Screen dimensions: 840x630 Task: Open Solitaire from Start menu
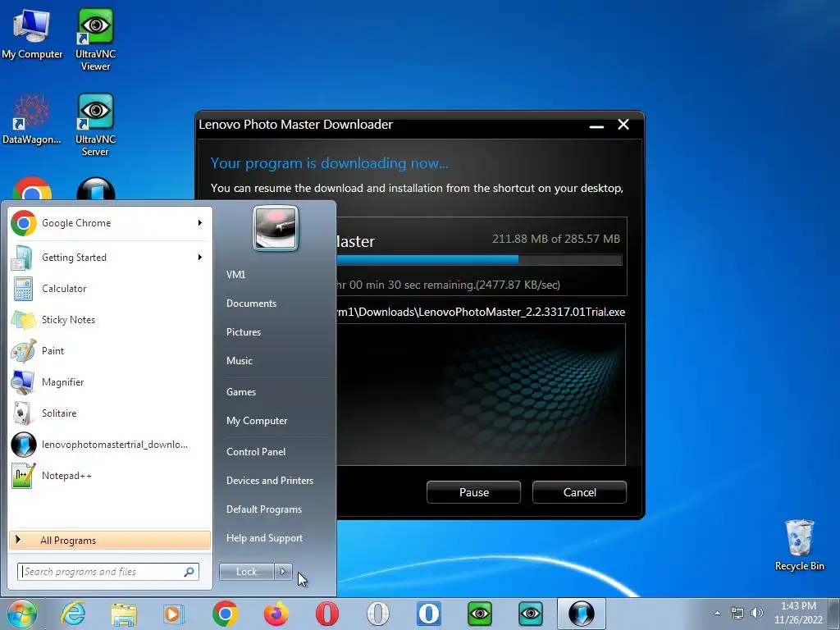[111, 413]
